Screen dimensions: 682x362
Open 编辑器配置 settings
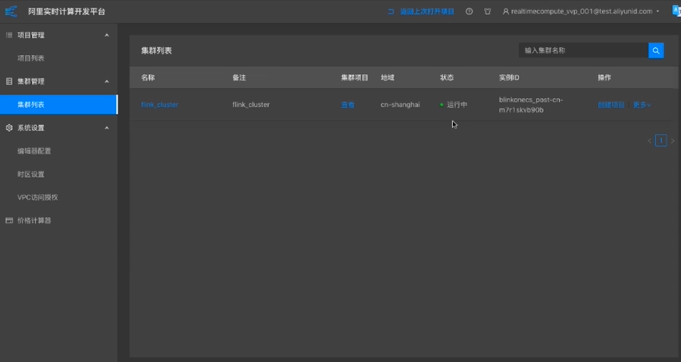point(34,151)
